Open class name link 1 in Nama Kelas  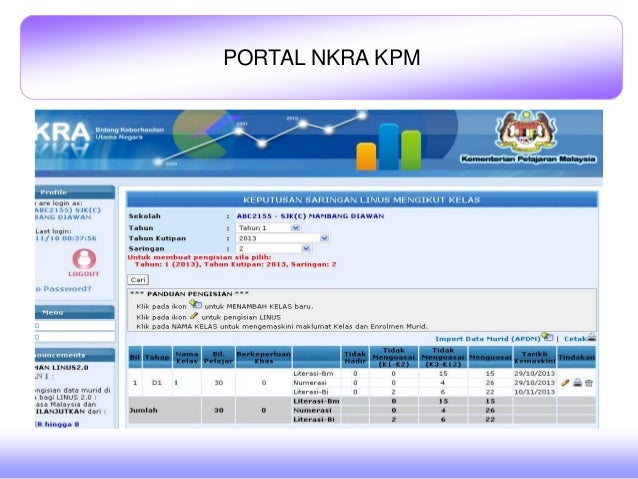point(176,383)
